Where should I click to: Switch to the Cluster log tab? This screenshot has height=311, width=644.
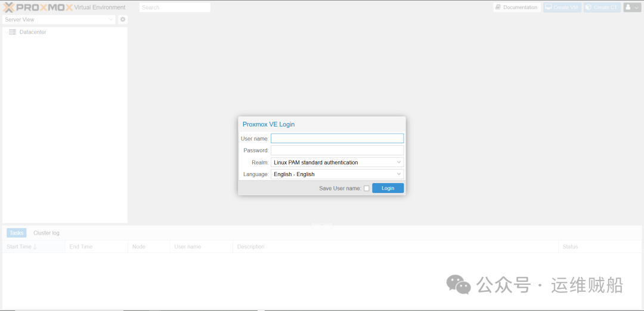pos(47,233)
